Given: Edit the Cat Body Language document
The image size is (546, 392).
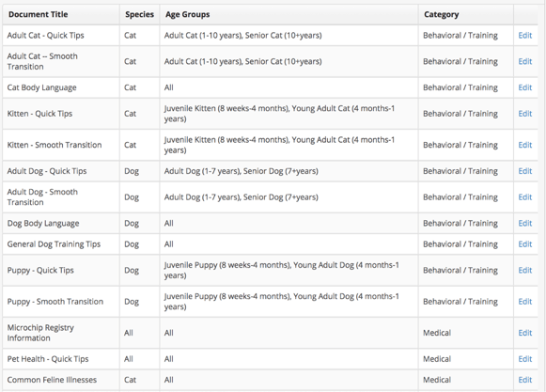Looking at the screenshot, I should coord(524,87).
